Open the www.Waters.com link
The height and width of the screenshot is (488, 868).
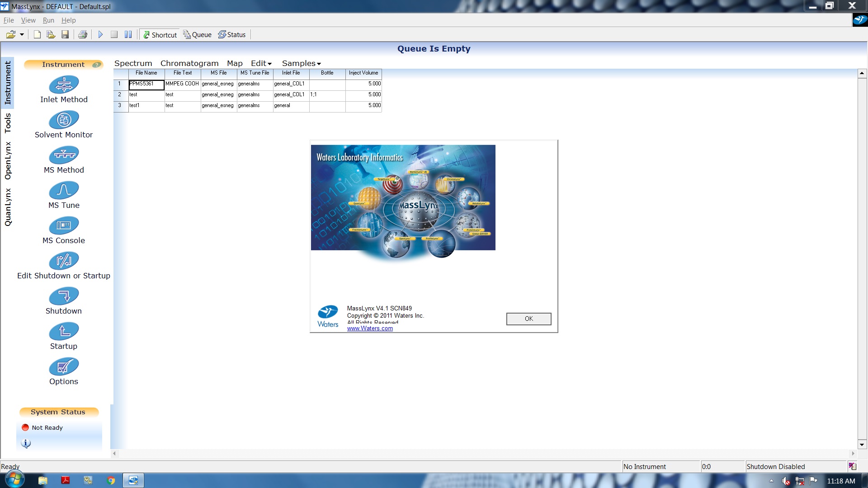370,328
